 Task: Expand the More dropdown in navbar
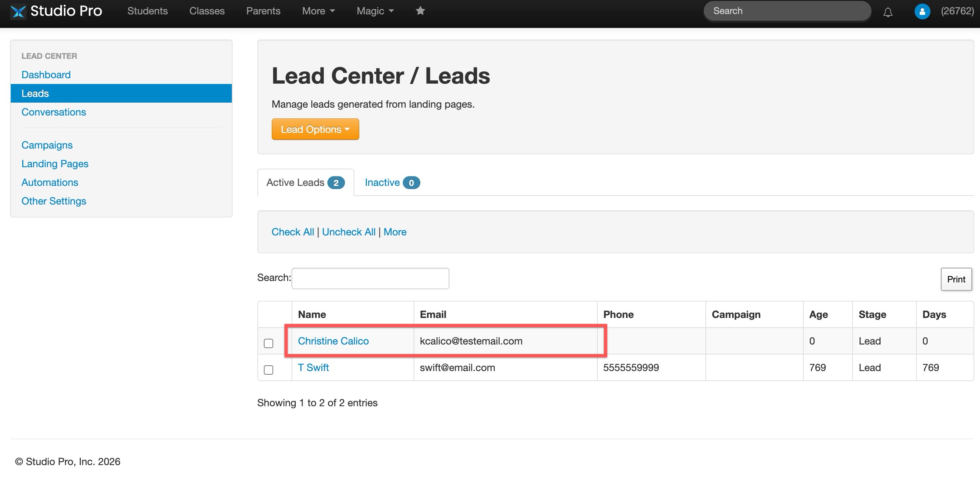coord(318,11)
